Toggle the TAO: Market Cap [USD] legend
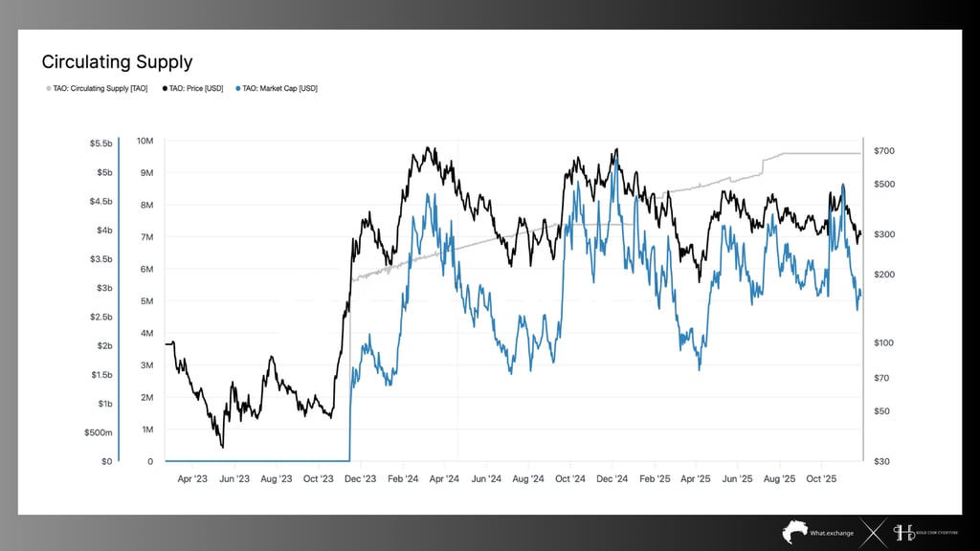The image size is (980, 551). point(277,89)
